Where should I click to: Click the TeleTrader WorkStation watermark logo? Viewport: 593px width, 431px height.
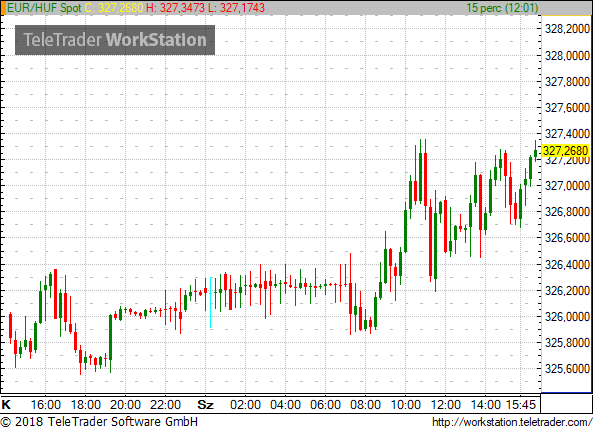[x=115, y=40]
